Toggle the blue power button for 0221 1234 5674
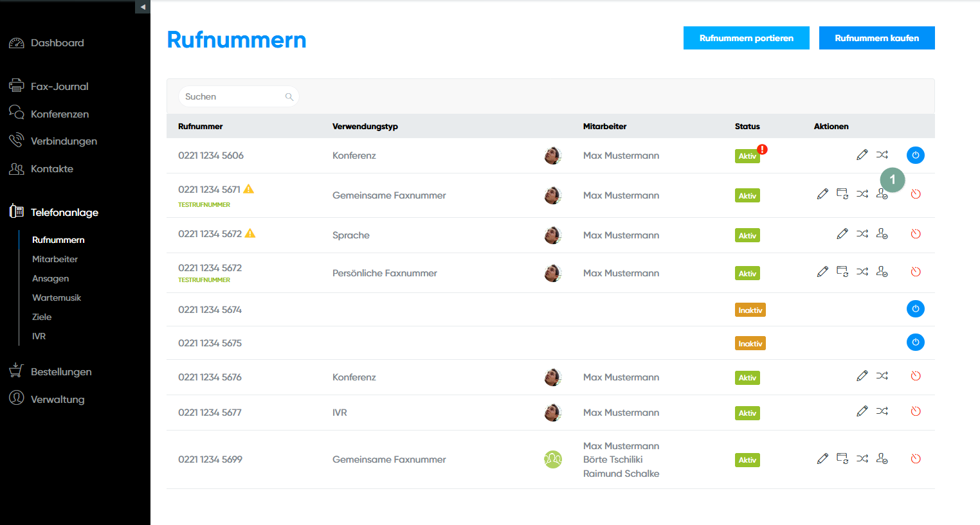The image size is (980, 525). [x=915, y=309]
